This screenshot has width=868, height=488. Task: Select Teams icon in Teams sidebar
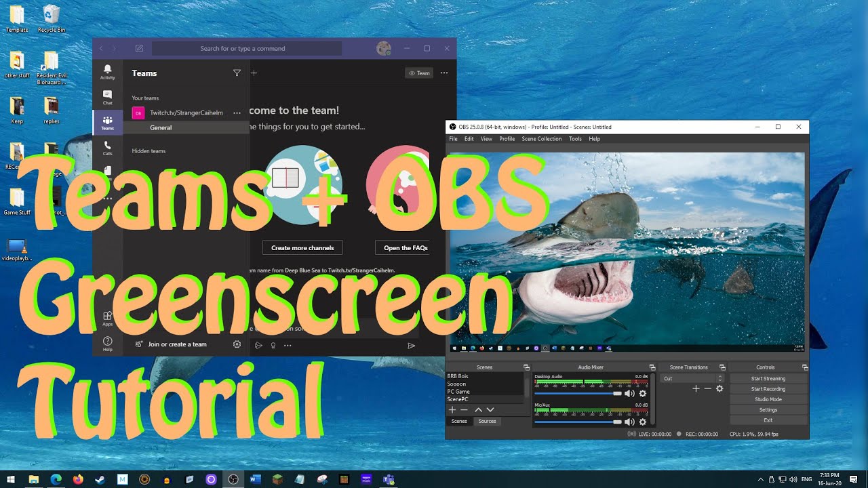[107, 123]
